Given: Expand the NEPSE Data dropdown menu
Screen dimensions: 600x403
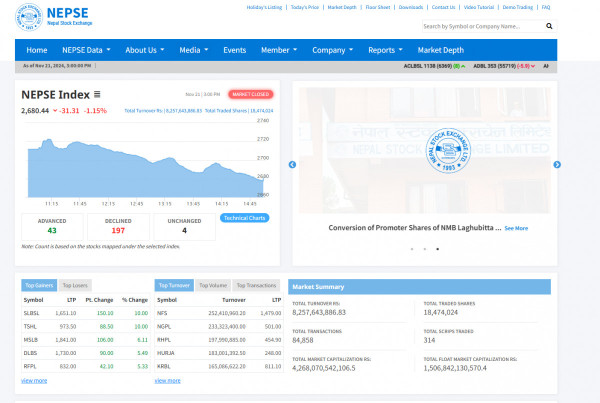Looking at the screenshot, I should point(85,50).
